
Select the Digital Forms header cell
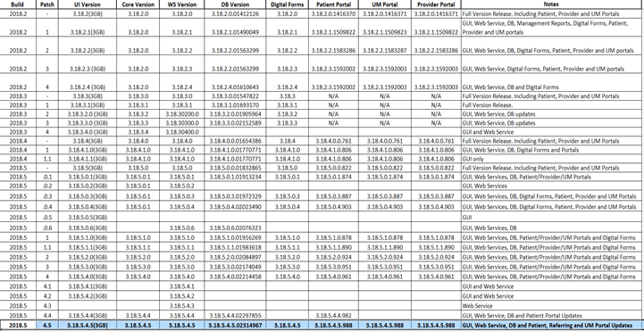[x=287, y=4]
